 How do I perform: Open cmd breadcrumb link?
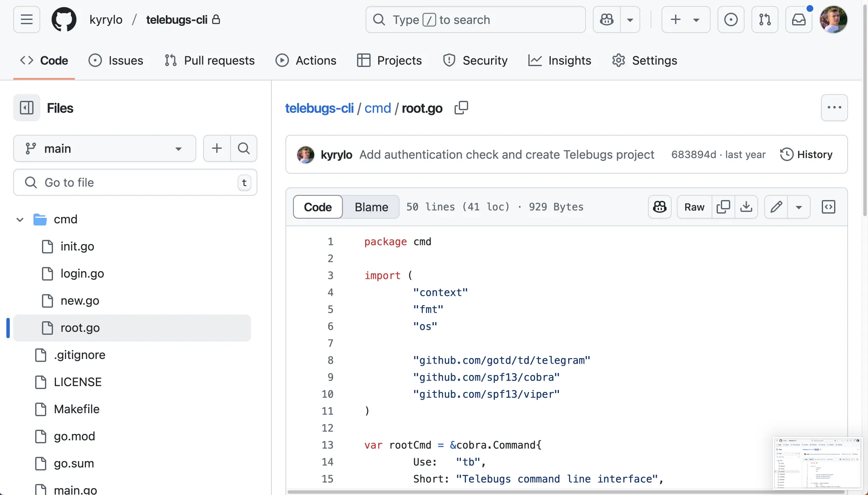click(x=377, y=108)
